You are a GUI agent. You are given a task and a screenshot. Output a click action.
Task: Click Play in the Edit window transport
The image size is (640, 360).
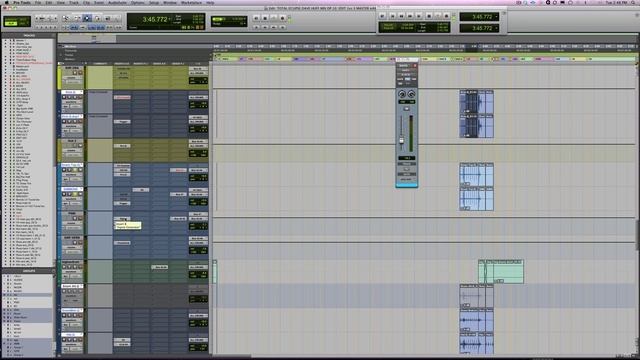tap(273, 18)
